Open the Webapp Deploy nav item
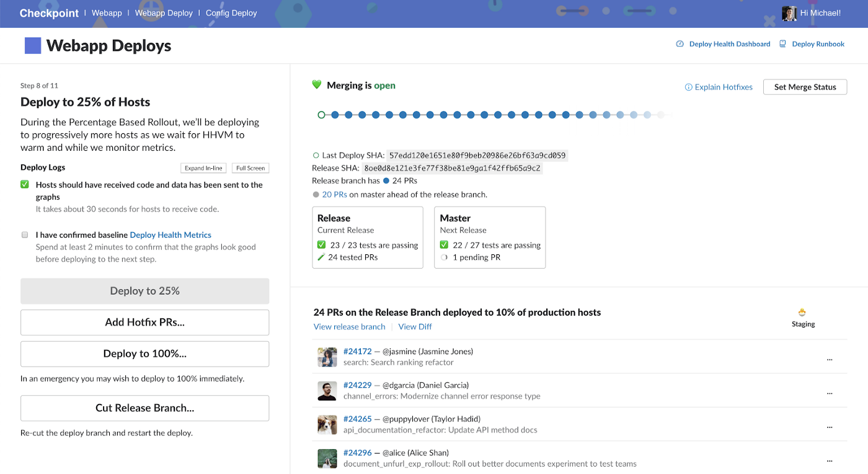This screenshot has width=868, height=474. tap(164, 13)
